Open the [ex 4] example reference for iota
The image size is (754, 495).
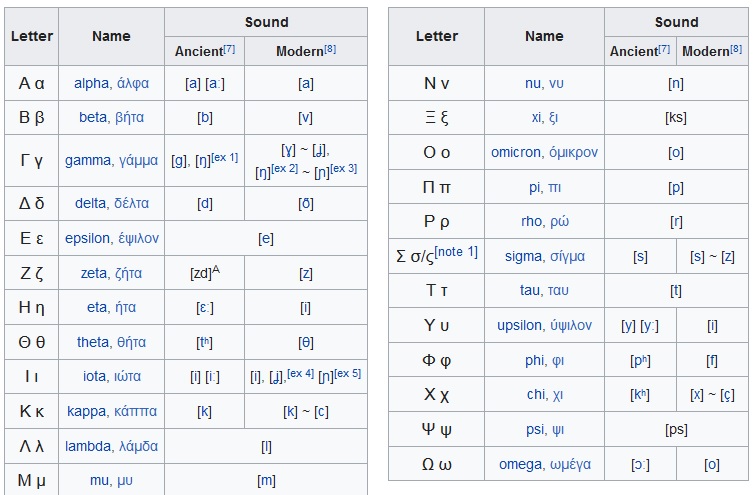click(301, 373)
